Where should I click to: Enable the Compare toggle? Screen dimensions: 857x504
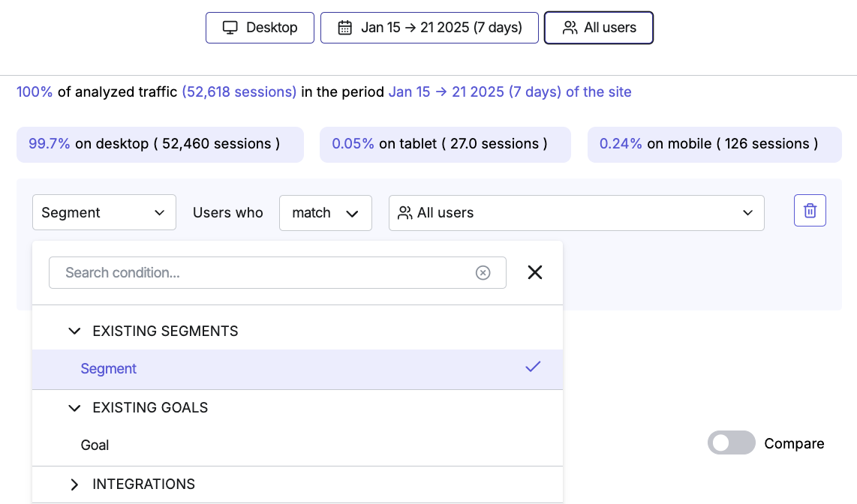[x=731, y=442]
